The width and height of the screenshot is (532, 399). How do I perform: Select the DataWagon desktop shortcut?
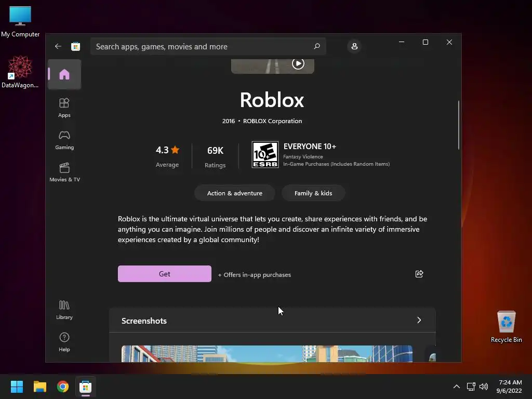point(20,72)
